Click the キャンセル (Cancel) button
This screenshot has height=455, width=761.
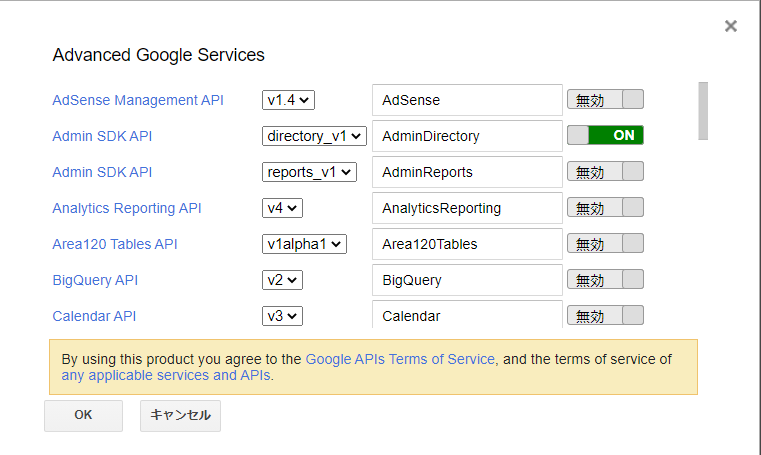(x=181, y=416)
